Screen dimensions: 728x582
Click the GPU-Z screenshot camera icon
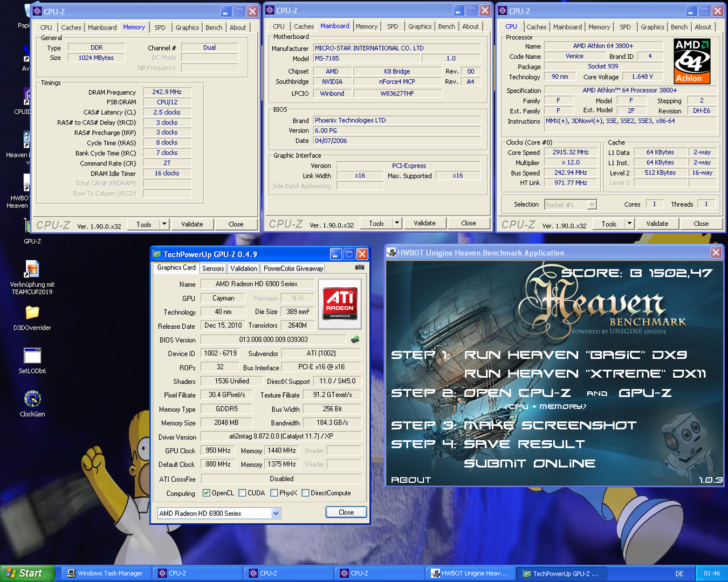pyautogui.click(x=360, y=267)
